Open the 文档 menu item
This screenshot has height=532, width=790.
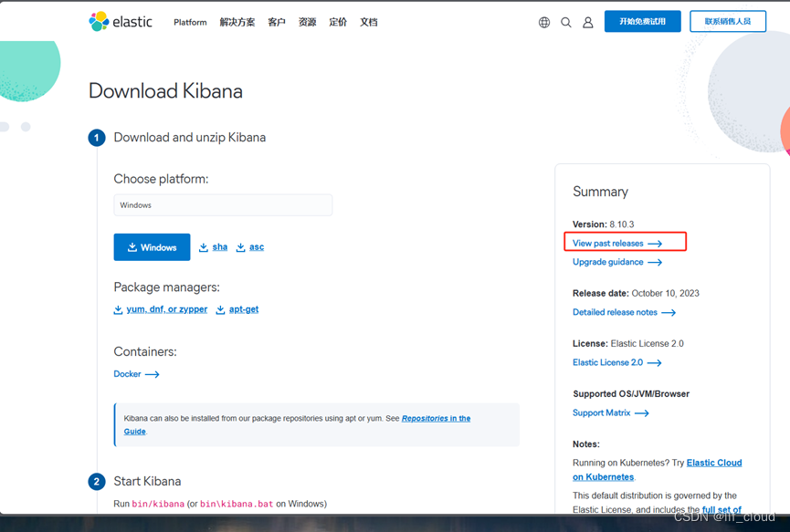point(369,22)
